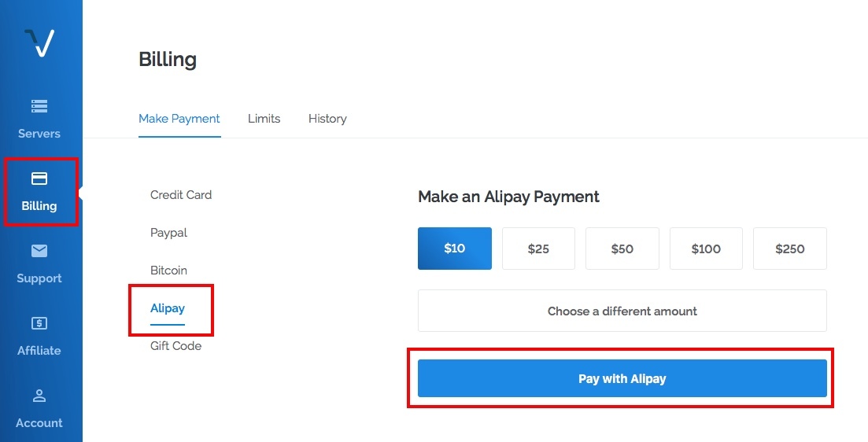Select the $10 payment amount

[455, 249]
